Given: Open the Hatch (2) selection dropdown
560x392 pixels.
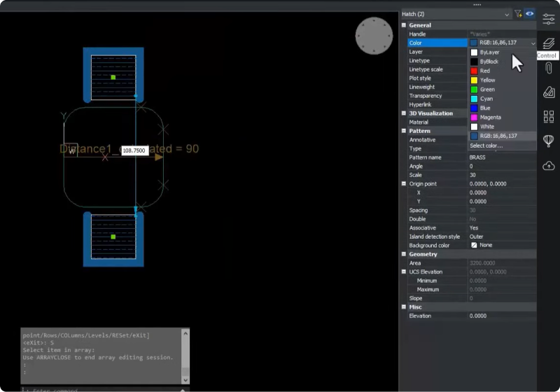Looking at the screenshot, I should point(456,14).
